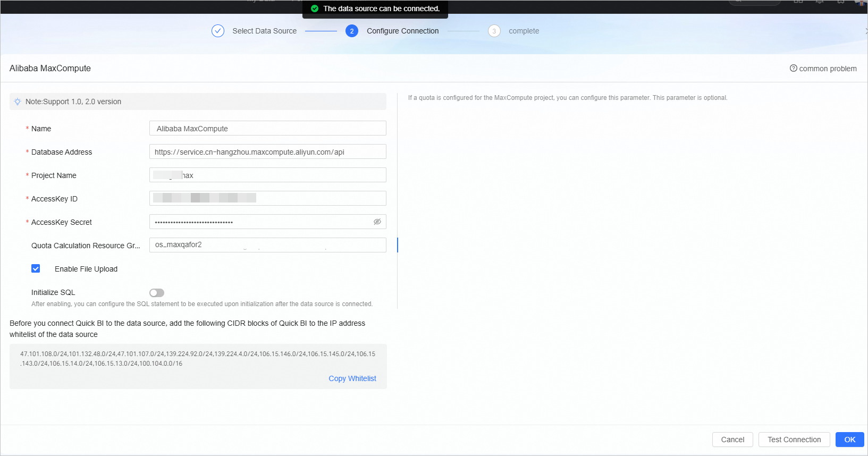The width and height of the screenshot is (868, 456).
Task: Go back to the Select Data Source step
Action: pyautogui.click(x=265, y=31)
